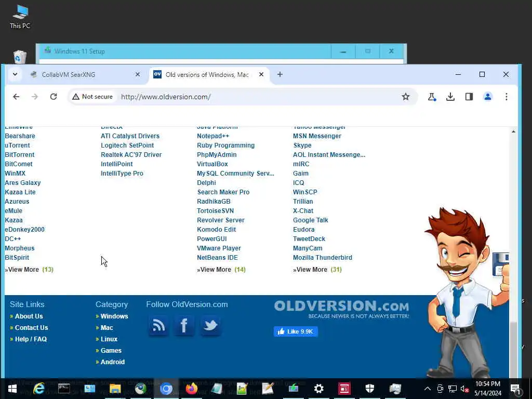Open the Mozilla Thunderbird link
The height and width of the screenshot is (399, 532).
pos(323,258)
